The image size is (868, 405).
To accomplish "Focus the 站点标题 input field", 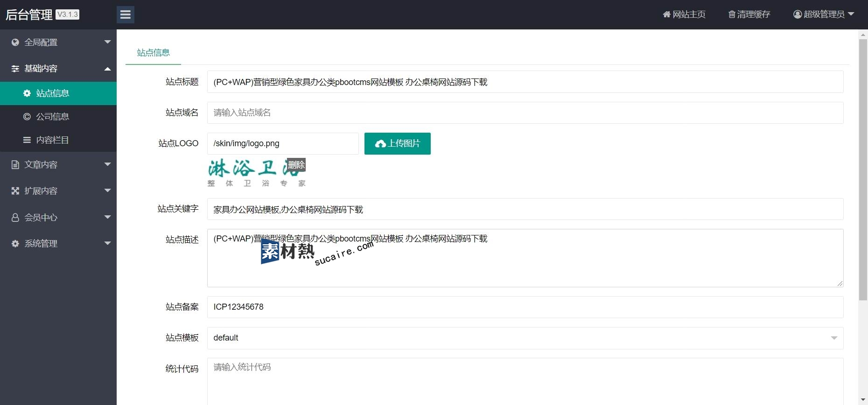I will coord(525,82).
